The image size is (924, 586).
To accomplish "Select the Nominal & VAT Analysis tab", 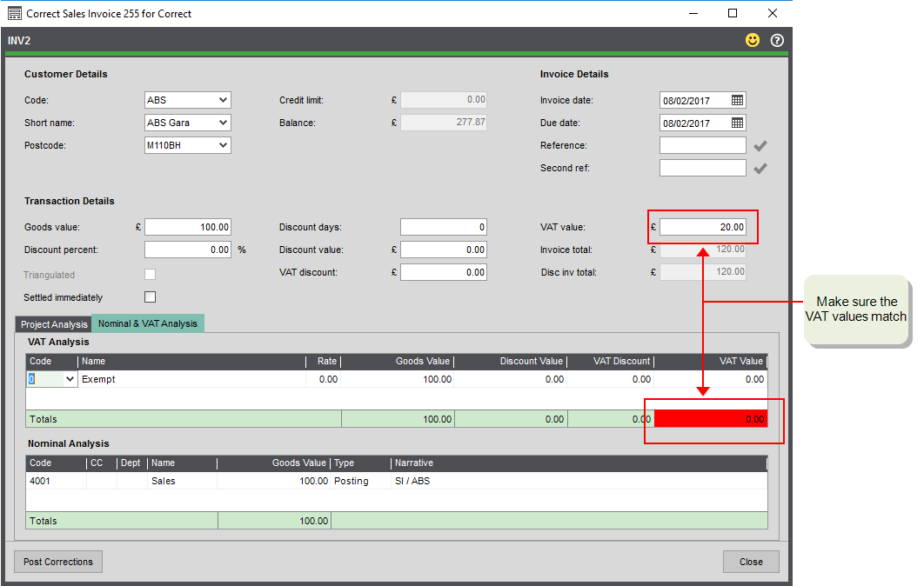I will click(148, 323).
